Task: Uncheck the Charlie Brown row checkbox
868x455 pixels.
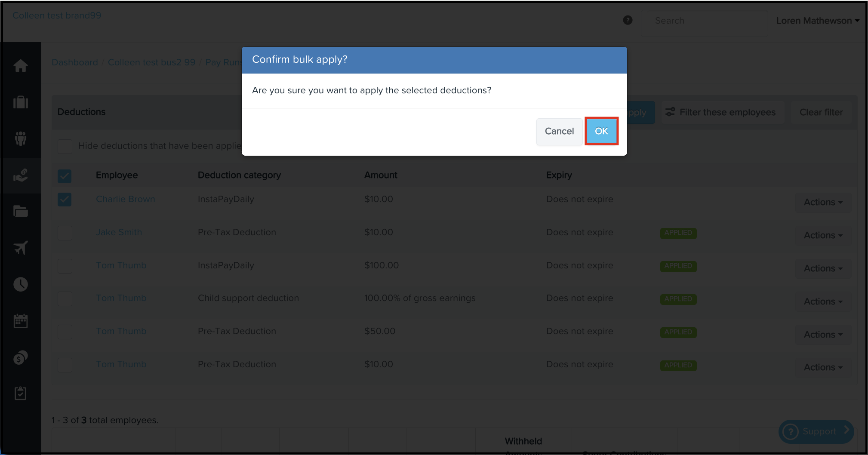Action: [x=65, y=200]
